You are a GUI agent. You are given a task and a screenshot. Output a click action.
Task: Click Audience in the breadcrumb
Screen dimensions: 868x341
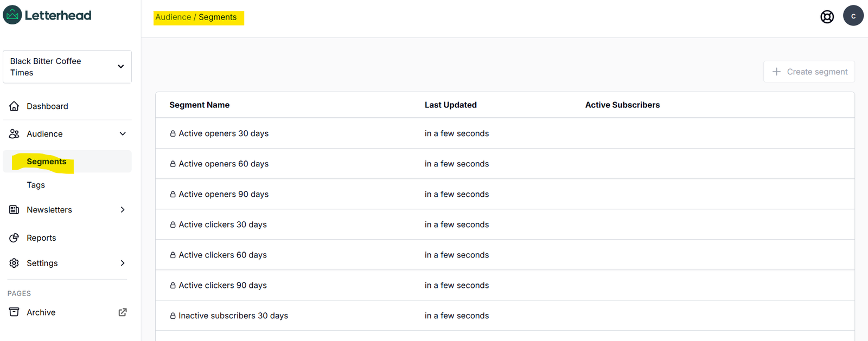(173, 17)
